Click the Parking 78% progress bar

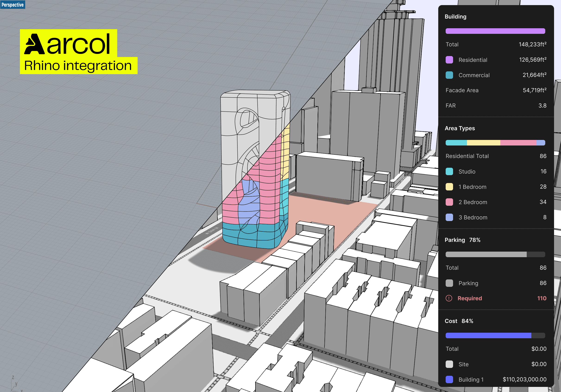(495, 254)
